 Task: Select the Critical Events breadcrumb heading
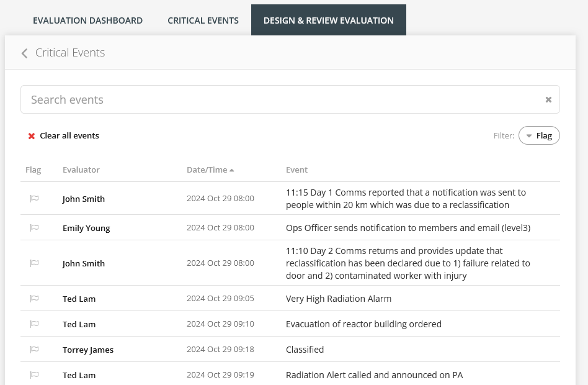(70, 52)
